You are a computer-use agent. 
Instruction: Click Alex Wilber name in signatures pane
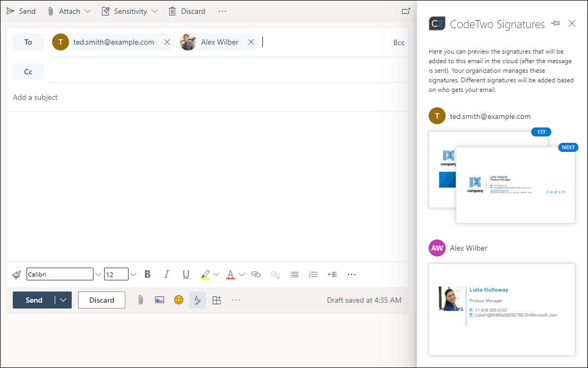coord(468,248)
